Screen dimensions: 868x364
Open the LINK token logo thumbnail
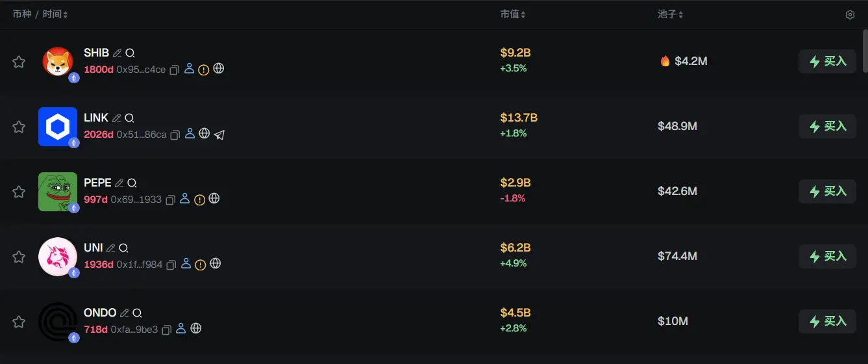[x=57, y=127]
